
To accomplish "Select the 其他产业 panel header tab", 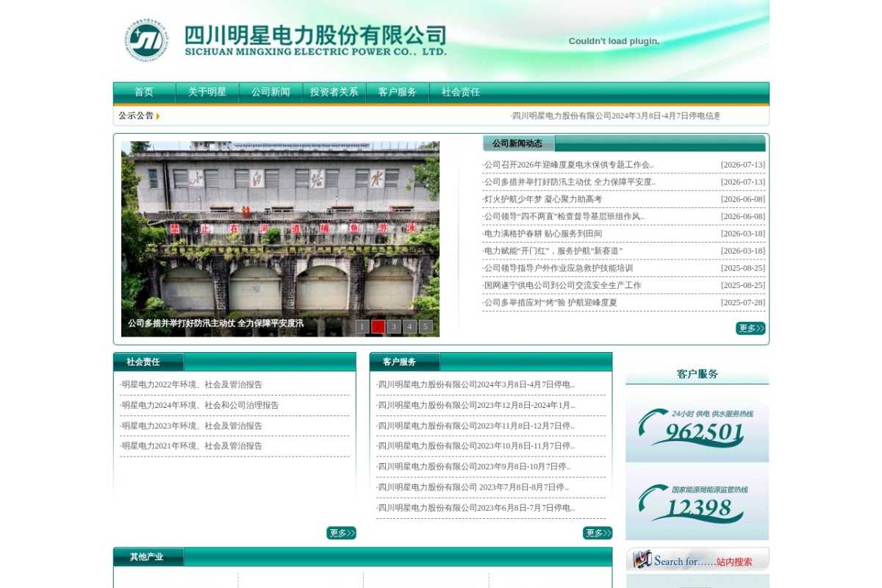I will click(148, 556).
